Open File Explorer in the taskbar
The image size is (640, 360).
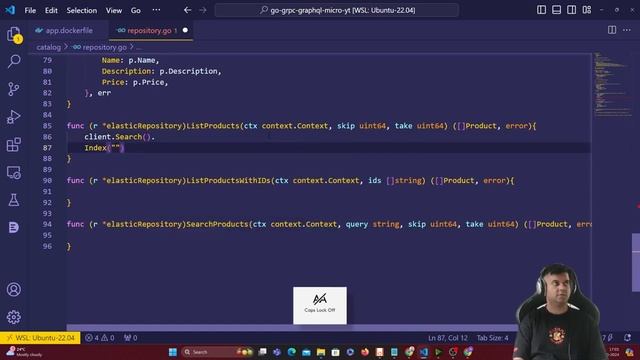click(x=321, y=352)
